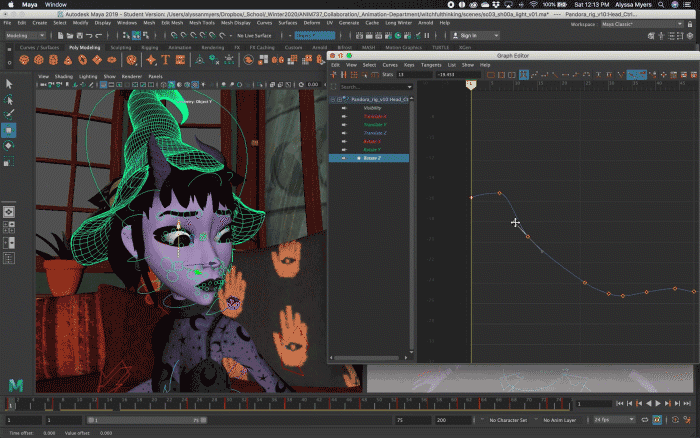Create a polygon cube from shelf

coord(39,59)
